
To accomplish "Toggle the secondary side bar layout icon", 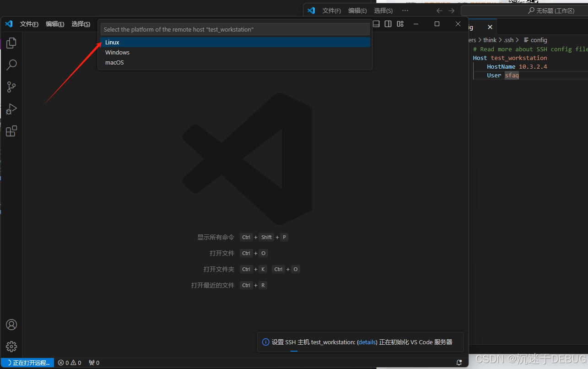I will pyautogui.click(x=388, y=24).
